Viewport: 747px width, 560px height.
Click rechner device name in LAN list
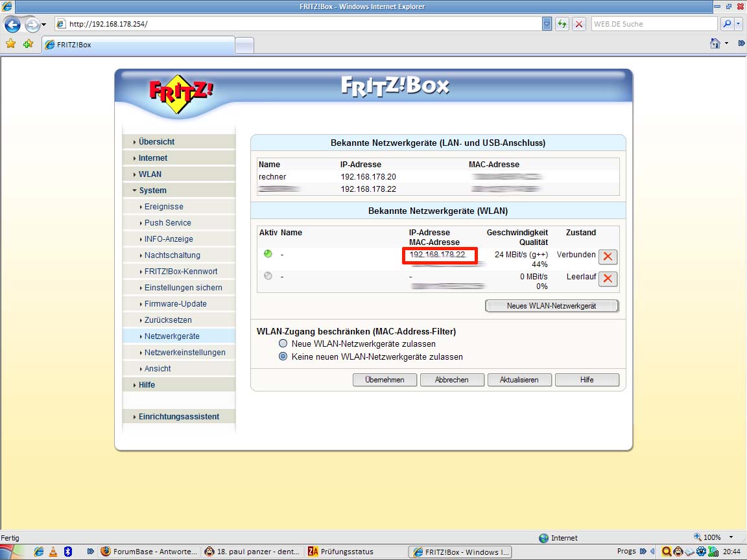272,177
